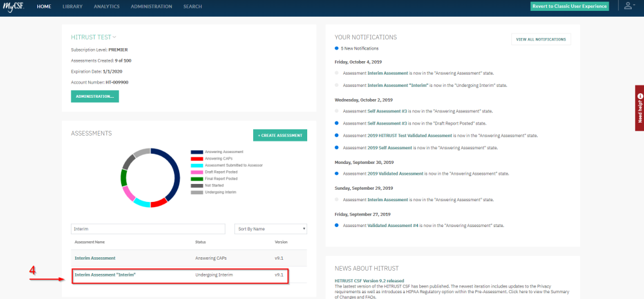Open the 2019 Self Assessment notification link
Viewport: 644px width, 299px height.
pos(390,148)
